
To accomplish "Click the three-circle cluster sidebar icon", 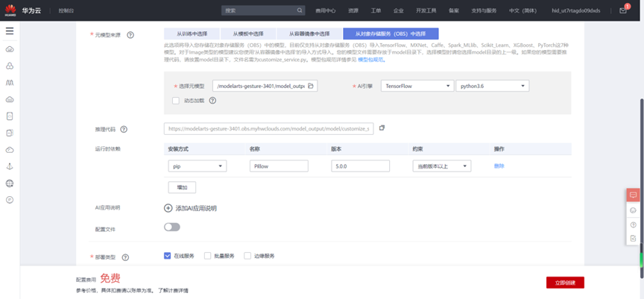I will [x=10, y=66].
